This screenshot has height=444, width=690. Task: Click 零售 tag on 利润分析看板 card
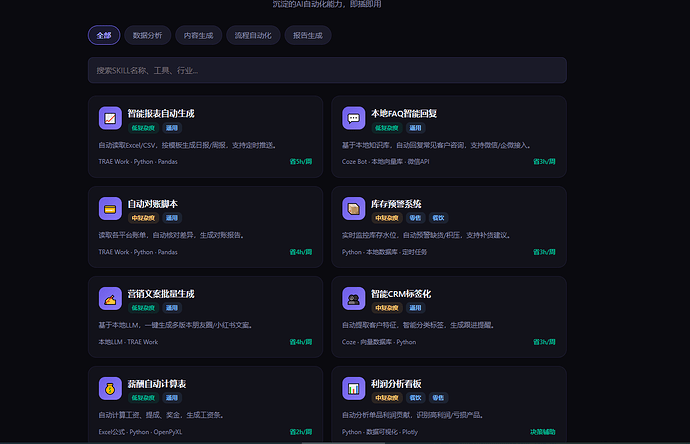coord(438,398)
